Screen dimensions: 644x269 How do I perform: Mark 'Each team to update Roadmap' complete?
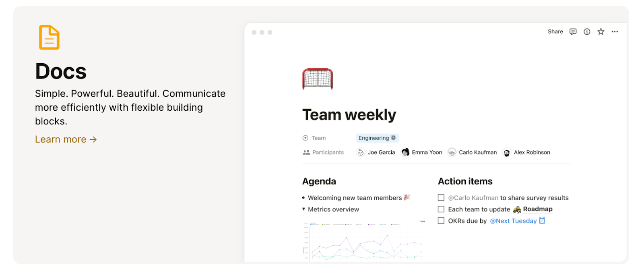click(441, 209)
